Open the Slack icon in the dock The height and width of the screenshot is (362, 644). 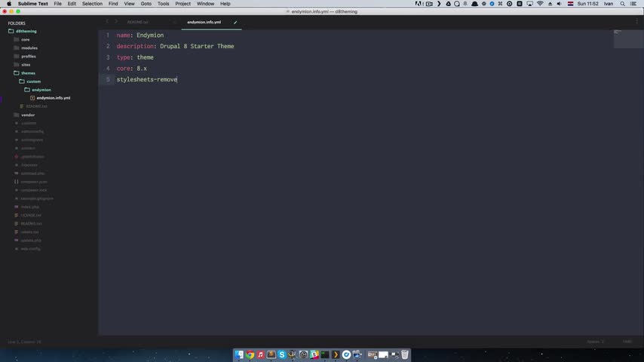(314, 354)
